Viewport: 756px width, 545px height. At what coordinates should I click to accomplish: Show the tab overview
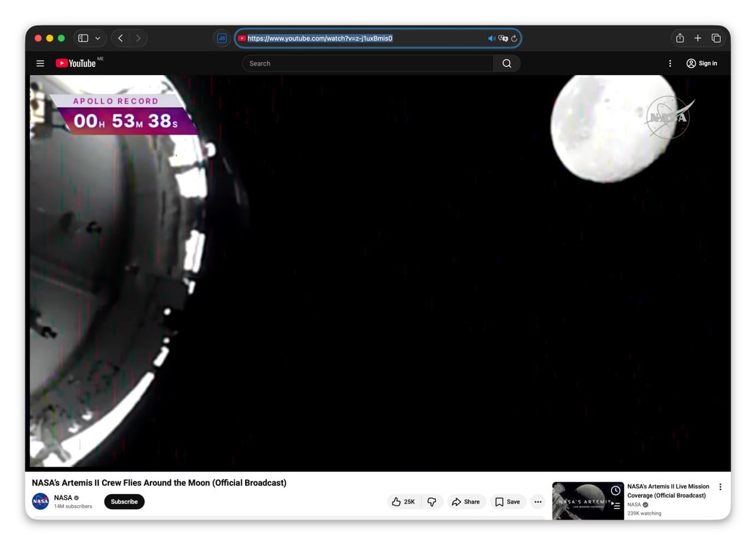716,38
